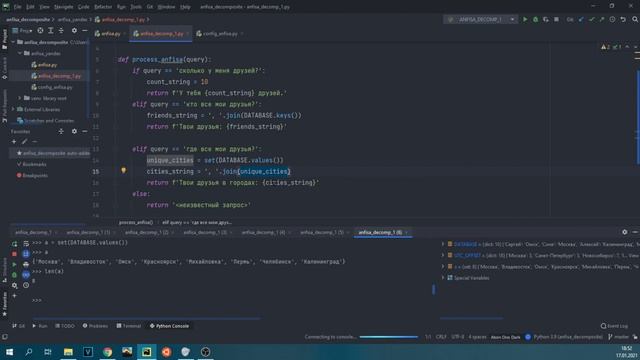Click the Connecting to console progress bar
Image resolution: width=640 pixels, height=360 pixels.
click(389, 337)
